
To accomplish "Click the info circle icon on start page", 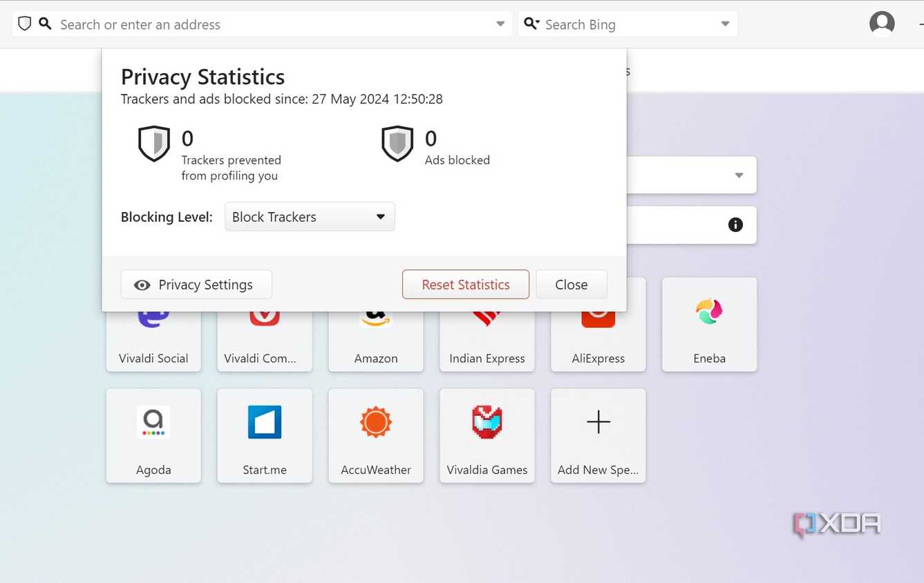I will (x=735, y=224).
